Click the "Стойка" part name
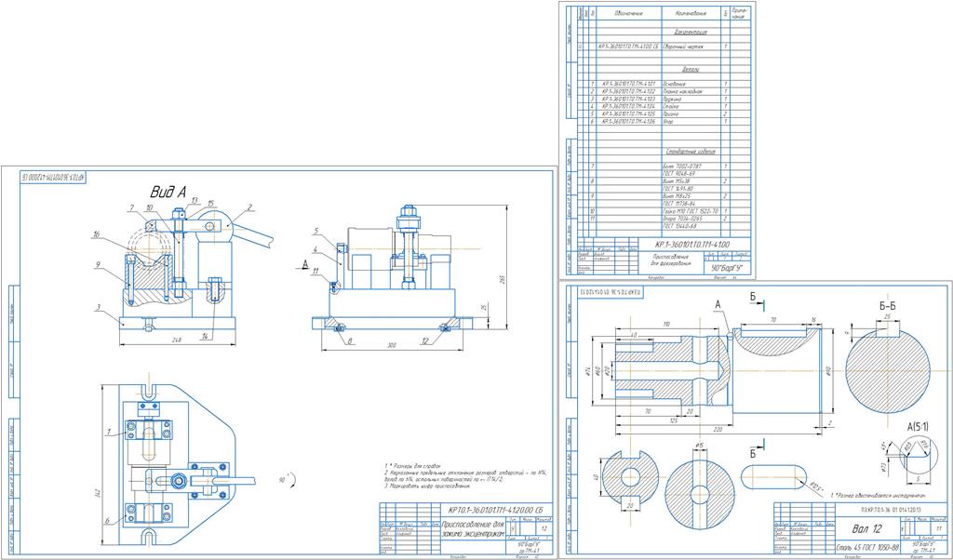The height and width of the screenshot is (560, 953). coord(670,106)
